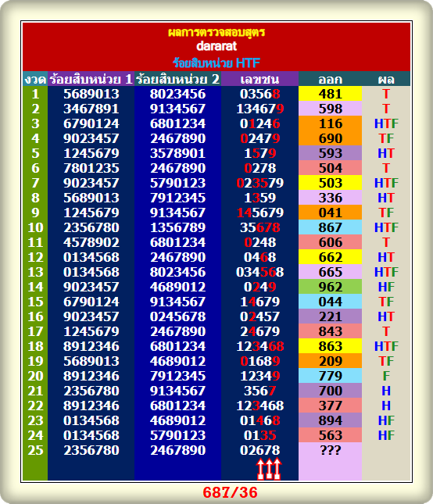Click the 'เลขชน' column header

259,79
